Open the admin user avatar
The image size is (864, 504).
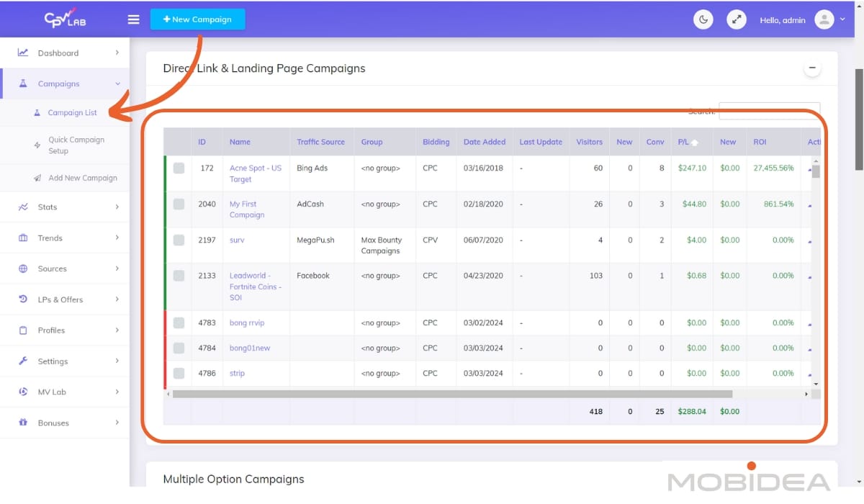[x=824, y=19]
